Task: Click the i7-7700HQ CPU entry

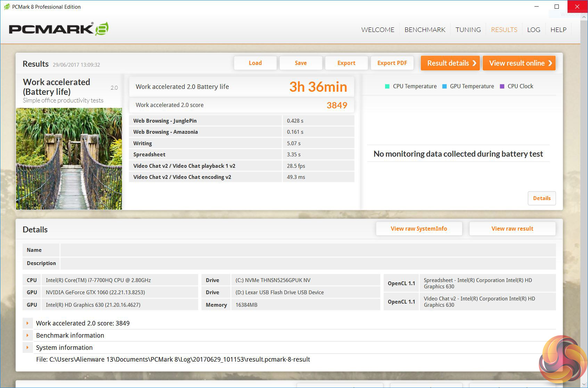Action: tap(120, 280)
